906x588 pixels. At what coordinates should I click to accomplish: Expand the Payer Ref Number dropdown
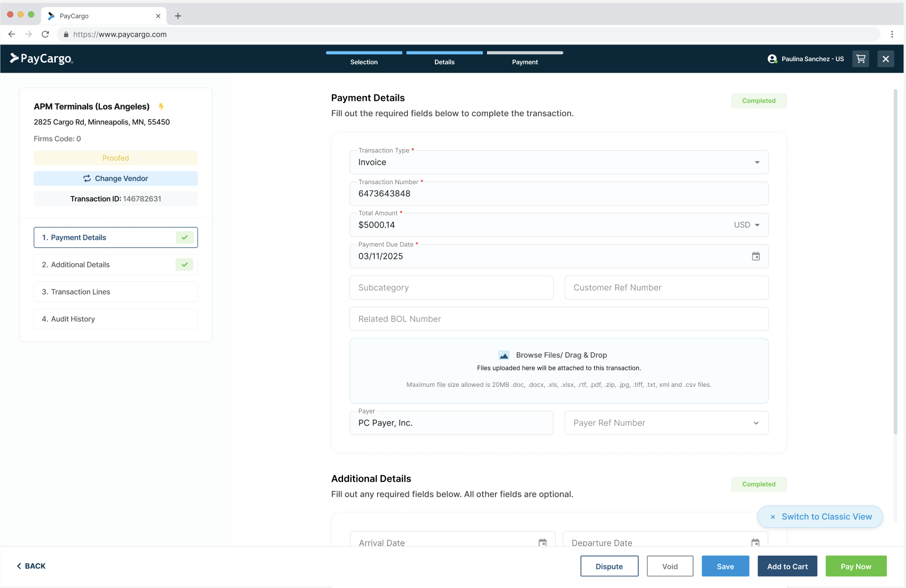[x=756, y=423]
